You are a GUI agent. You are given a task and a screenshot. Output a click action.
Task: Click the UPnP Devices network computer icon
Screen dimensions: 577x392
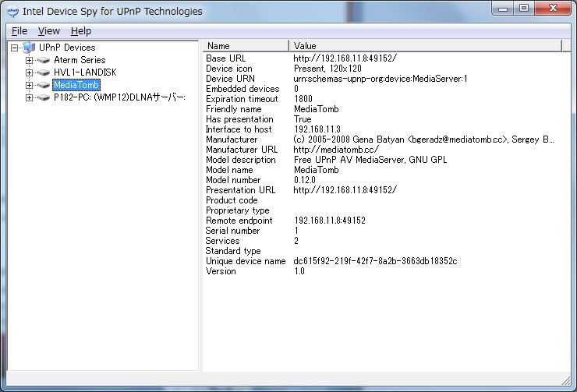coord(30,48)
